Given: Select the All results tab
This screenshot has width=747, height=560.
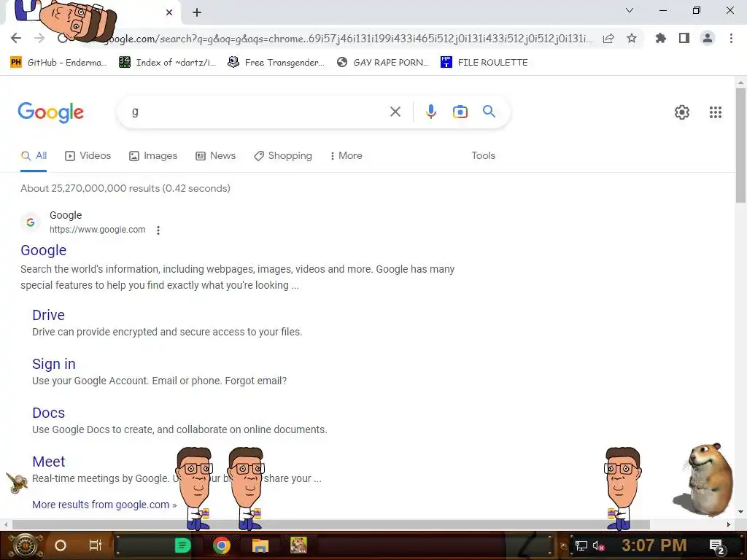Looking at the screenshot, I should click(34, 156).
